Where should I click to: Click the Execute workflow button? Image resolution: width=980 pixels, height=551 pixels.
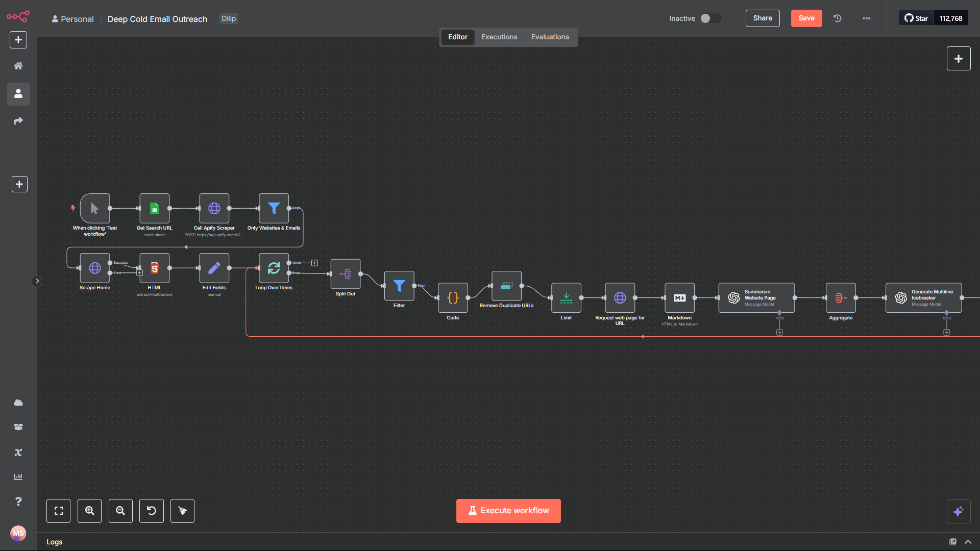click(x=508, y=511)
